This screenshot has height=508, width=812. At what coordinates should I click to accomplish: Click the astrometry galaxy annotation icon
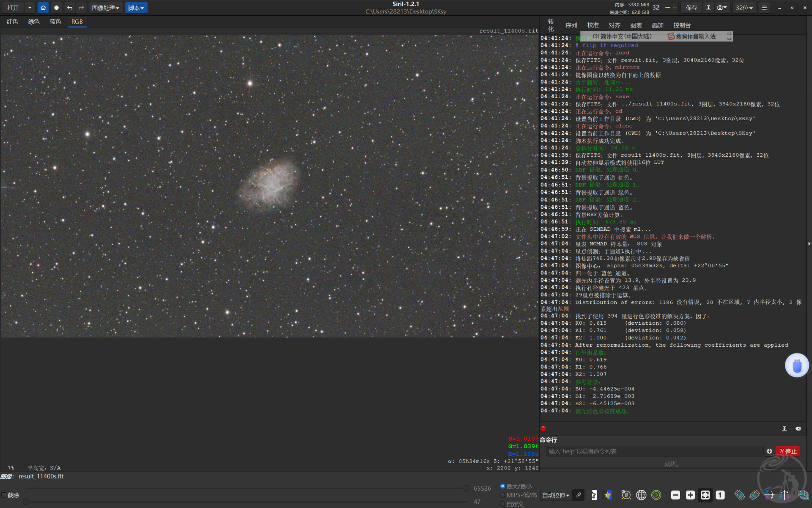(626, 495)
